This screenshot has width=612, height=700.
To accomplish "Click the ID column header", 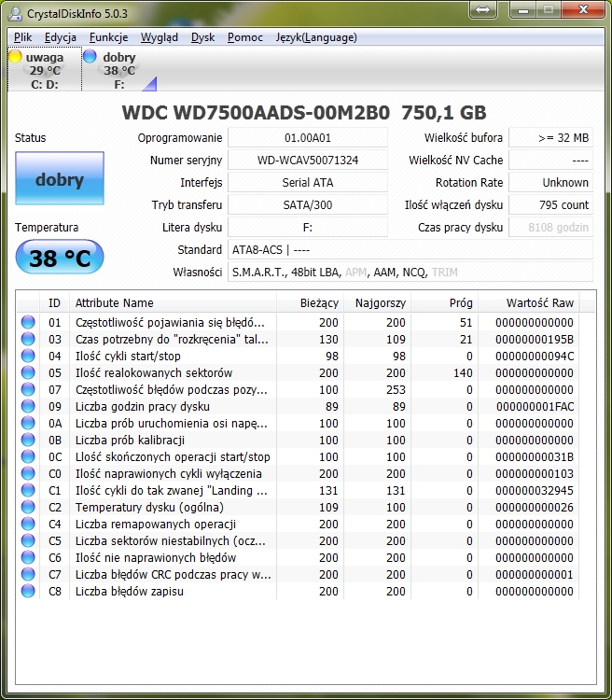I will click(54, 302).
